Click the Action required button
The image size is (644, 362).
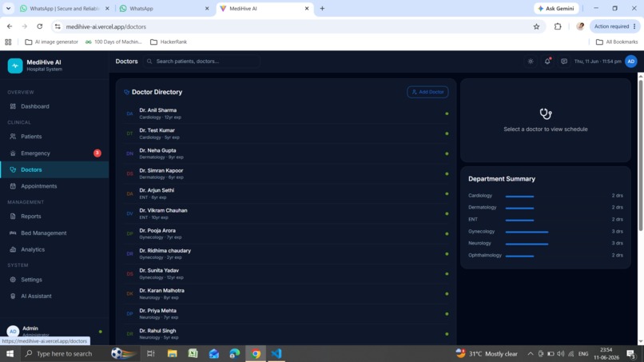(x=615, y=26)
